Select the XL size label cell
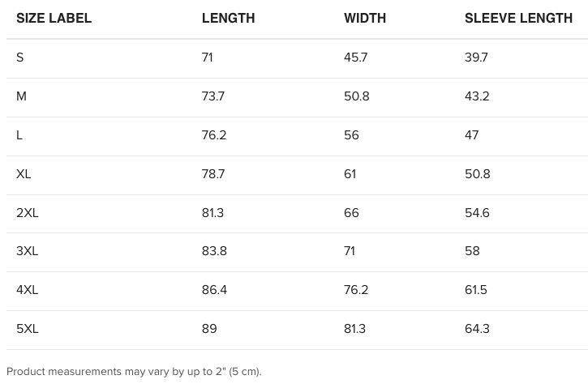This screenshot has height=388, width=588. coord(24,174)
